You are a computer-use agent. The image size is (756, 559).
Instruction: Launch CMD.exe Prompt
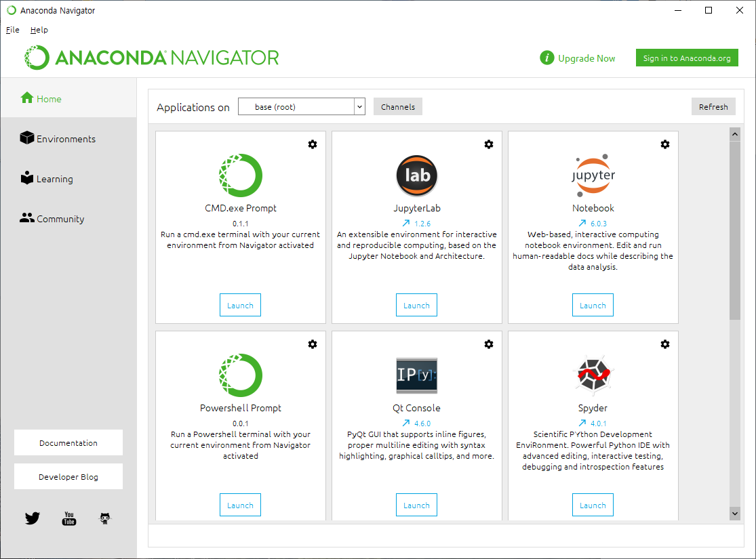click(240, 305)
